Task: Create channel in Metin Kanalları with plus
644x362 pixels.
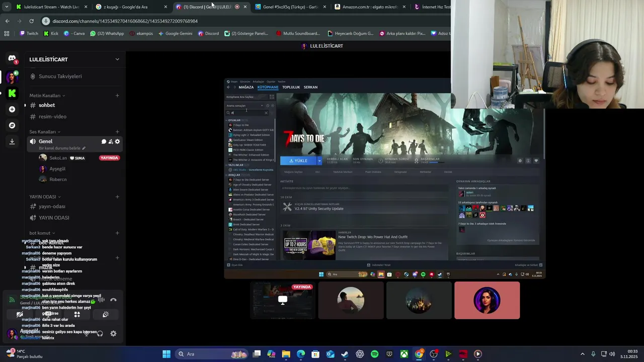Action: point(117,96)
